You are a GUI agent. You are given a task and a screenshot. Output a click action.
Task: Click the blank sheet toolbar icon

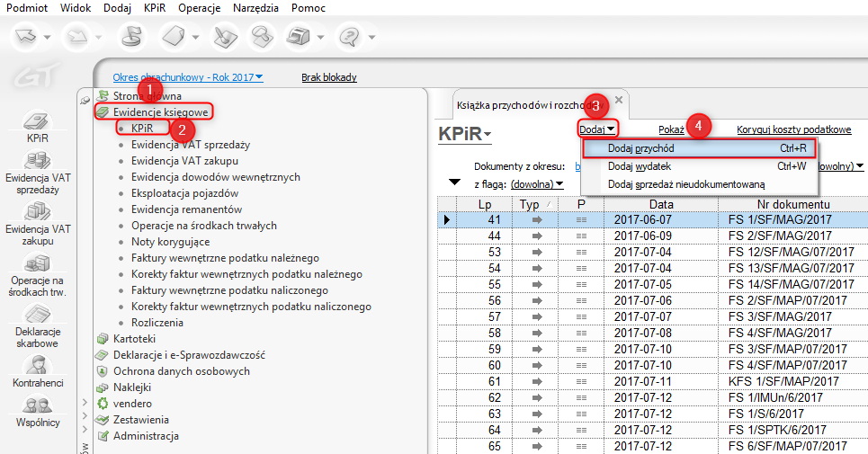tap(174, 37)
